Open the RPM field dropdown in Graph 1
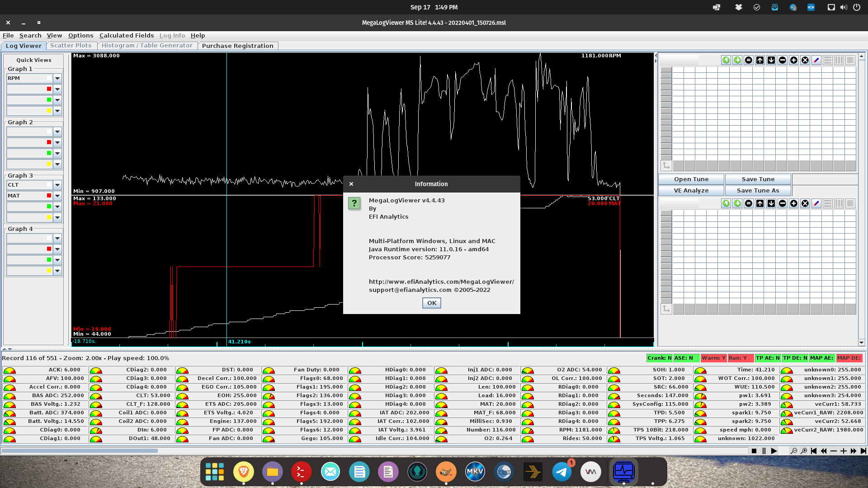Viewport: 868px width, 488px height. coord(57,78)
